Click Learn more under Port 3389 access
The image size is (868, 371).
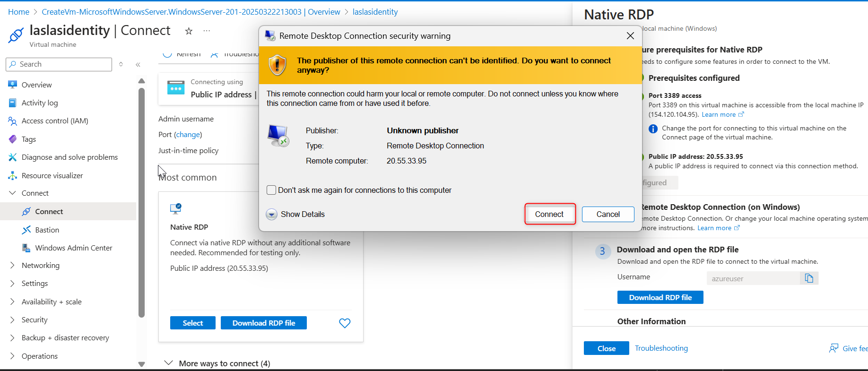[x=723, y=115]
